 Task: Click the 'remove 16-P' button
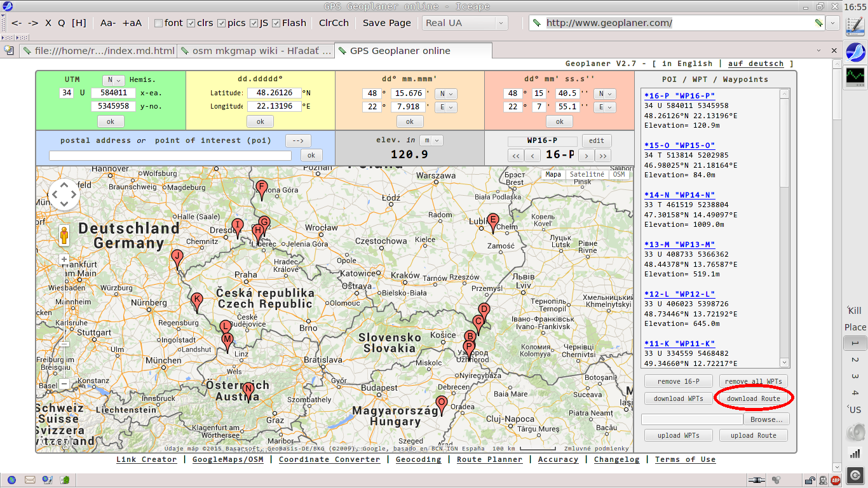(678, 381)
